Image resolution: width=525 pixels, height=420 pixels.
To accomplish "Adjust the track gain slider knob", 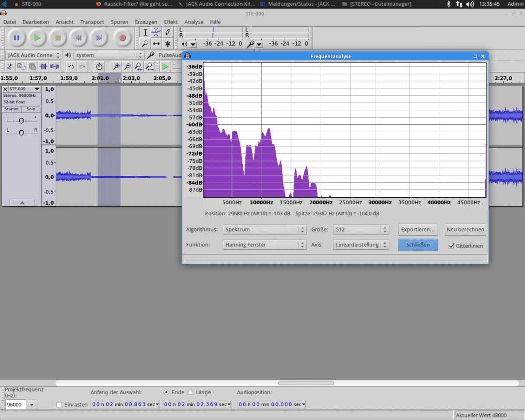I will pos(21,120).
